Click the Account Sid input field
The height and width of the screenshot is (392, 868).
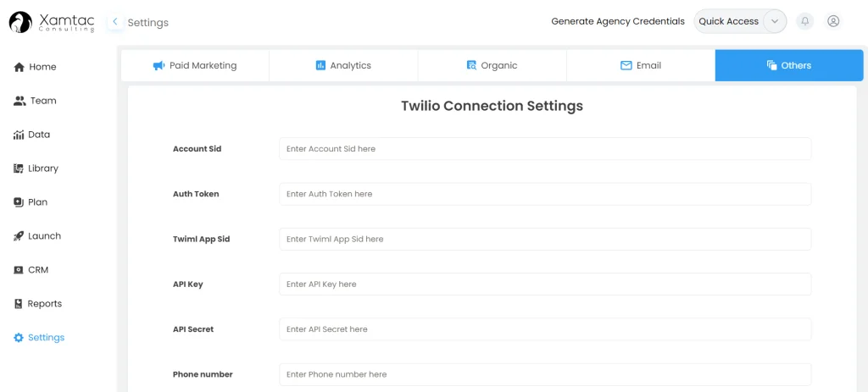click(545, 149)
